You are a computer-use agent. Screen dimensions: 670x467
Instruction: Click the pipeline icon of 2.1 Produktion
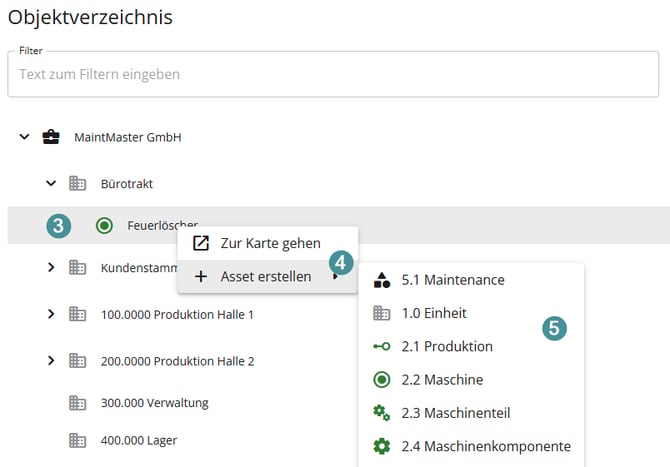point(382,346)
